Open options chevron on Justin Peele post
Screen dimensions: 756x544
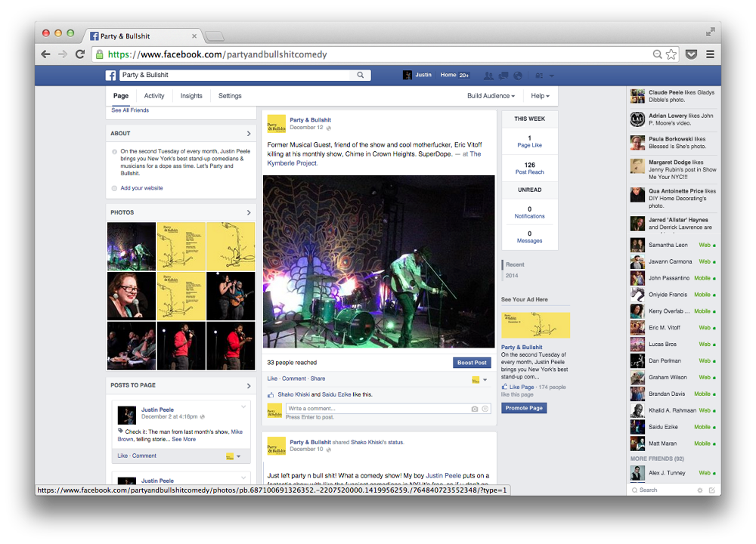(243, 406)
